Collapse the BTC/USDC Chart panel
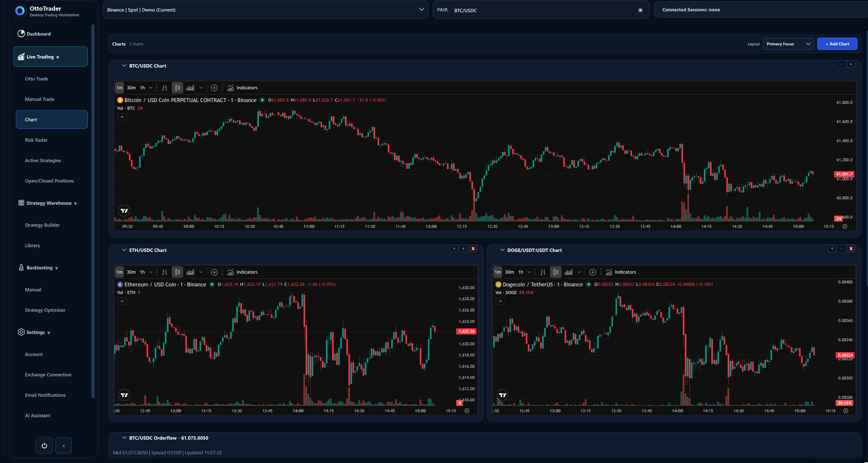The width and height of the screenshot is (868, 463). point(124,66)
